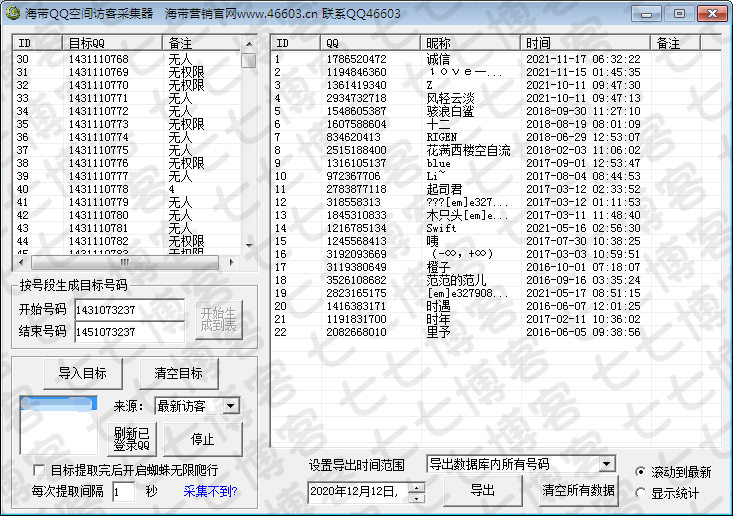Click date stepper up arrow
Image resolution: width=733 pixels, height=516 pixels.
coord(416,488)
